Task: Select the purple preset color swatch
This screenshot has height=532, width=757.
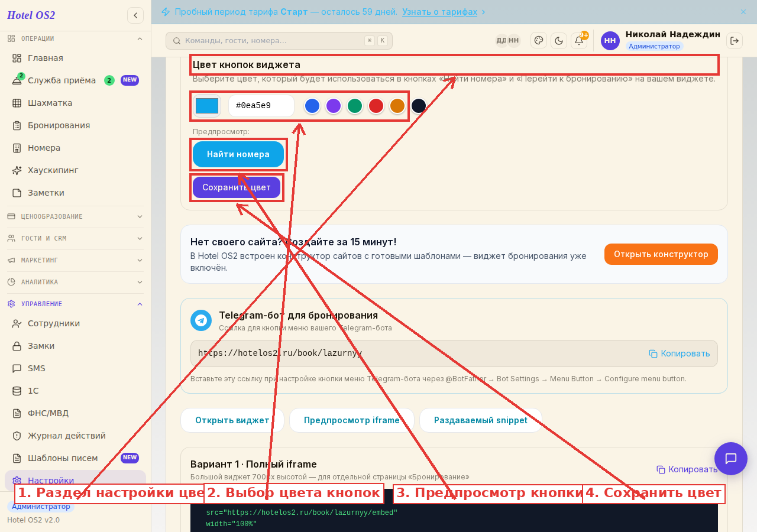Action: pyautogui.click(x=334, y=106)
